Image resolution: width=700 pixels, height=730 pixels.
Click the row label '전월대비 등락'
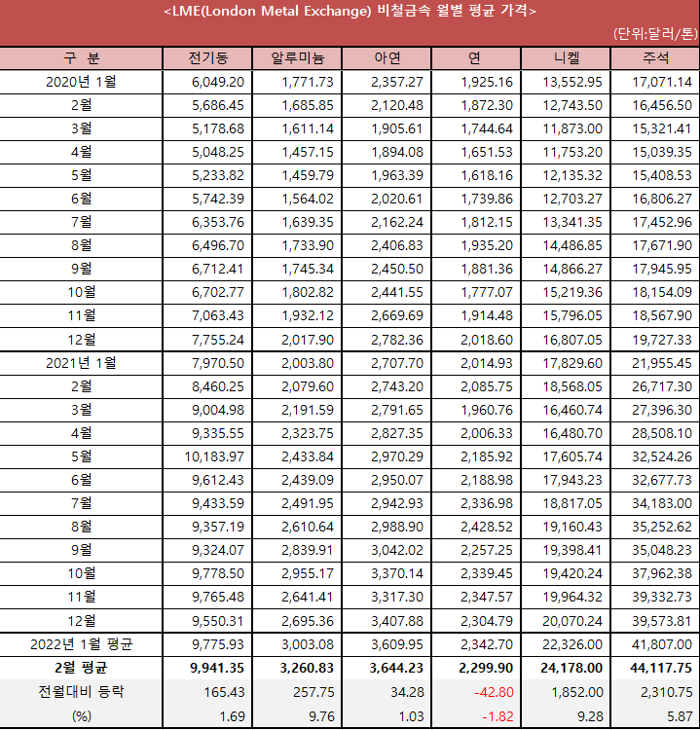(81, 691)
